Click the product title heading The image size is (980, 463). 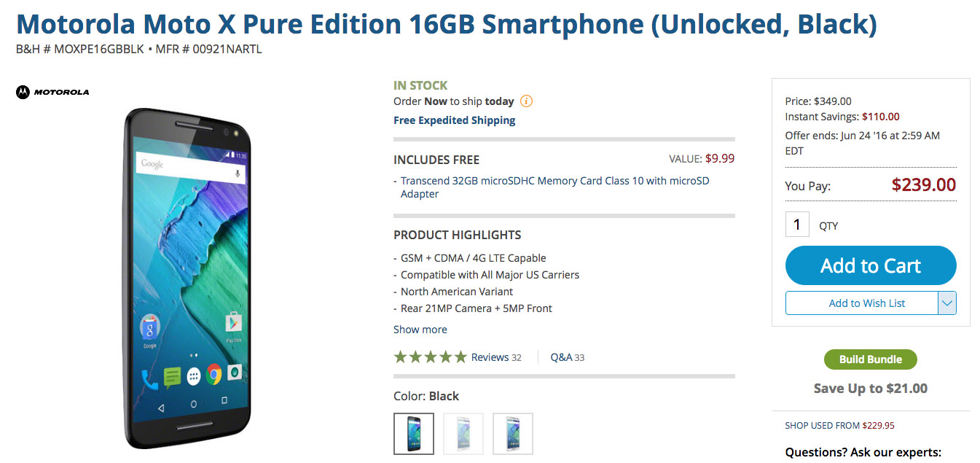point(446,25)
